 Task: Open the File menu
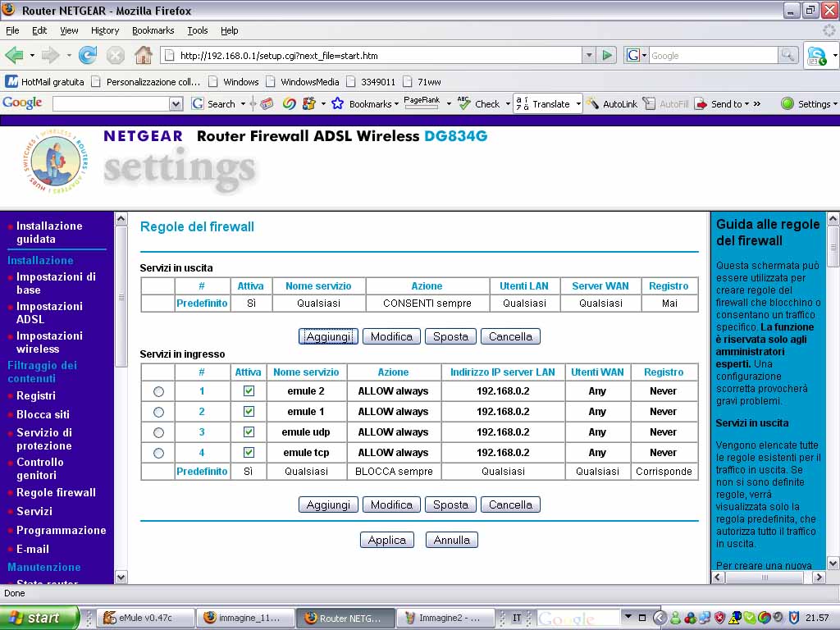coord(12,30)
